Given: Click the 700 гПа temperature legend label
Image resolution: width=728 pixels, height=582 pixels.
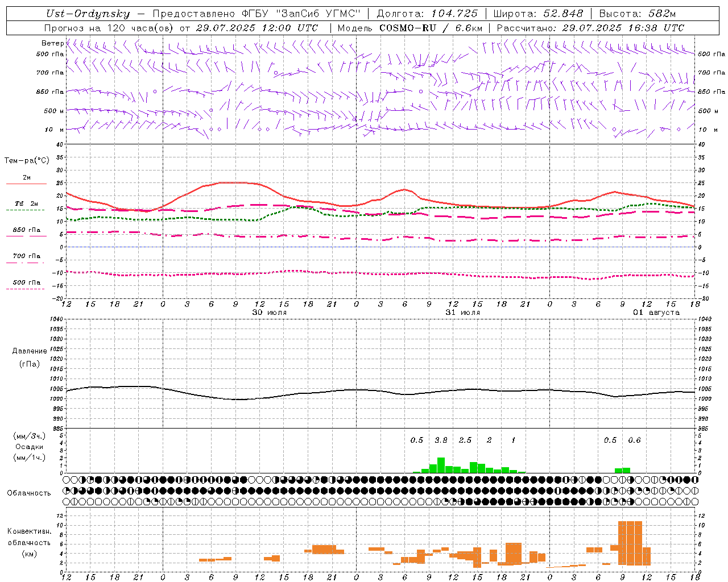Looking at the screenshot, I should pyautogui.click(x=27, y=256).
